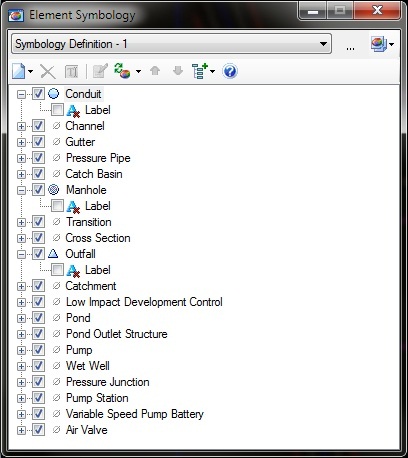This screenshot has height=458, width=408.
Task: Click the Delete (X) toolbar icon
Action: coord(48,71)
